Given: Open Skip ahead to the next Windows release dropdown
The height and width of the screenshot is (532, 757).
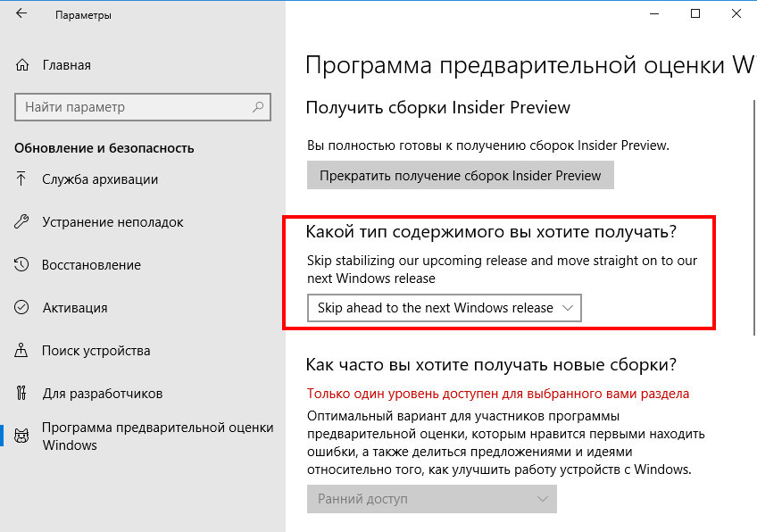Looking at the screenshot, I should (445, 308).
